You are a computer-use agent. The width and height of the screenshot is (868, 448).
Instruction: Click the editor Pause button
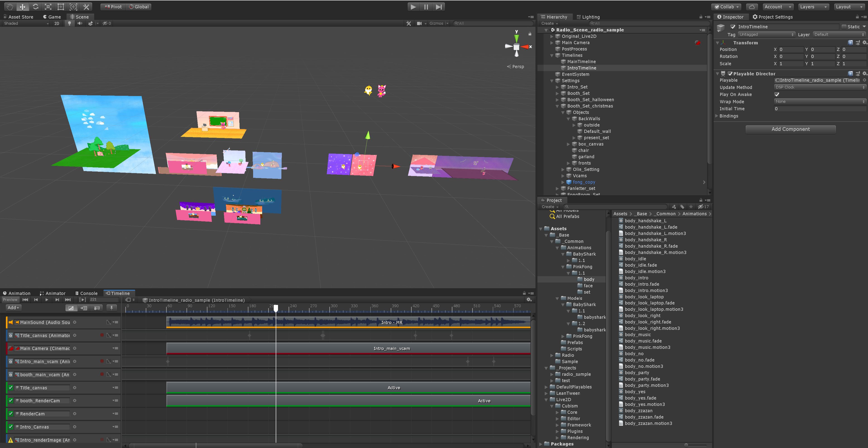(x=426, y=7)
